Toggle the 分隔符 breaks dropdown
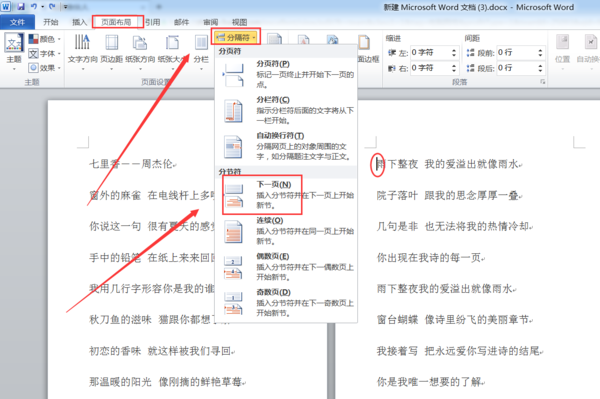Screen dimensions: 600x399 [x=236, y=37]
